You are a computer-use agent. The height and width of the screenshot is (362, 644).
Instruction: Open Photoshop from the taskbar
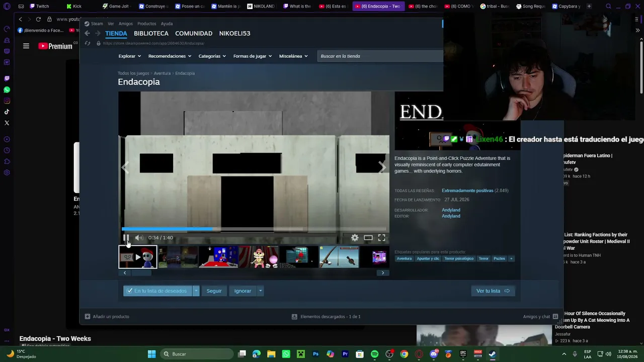coord(315,354)
